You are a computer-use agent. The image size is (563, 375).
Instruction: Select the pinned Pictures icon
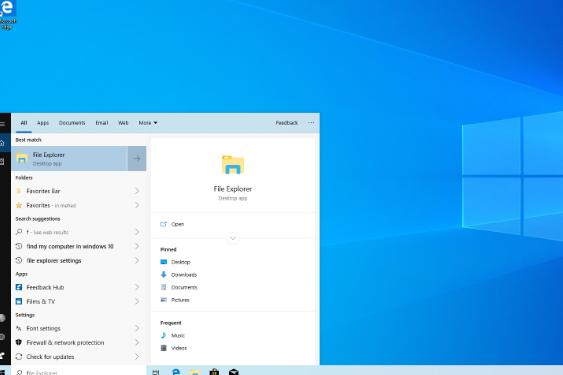click(x=164, y=300)
